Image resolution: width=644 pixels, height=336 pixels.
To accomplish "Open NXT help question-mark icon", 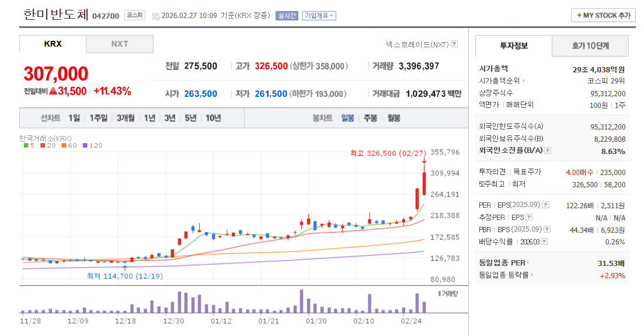I will (454, 44).
